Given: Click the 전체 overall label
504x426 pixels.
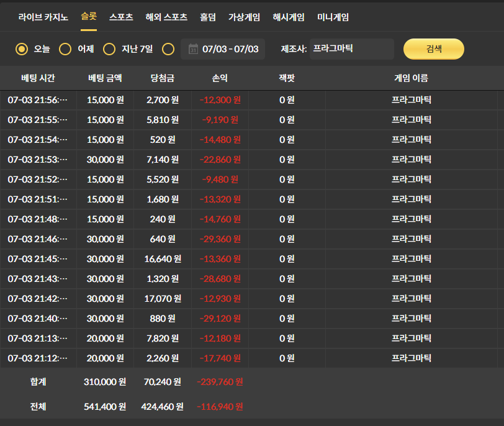Looking at the screenshot, I should 38,407.
